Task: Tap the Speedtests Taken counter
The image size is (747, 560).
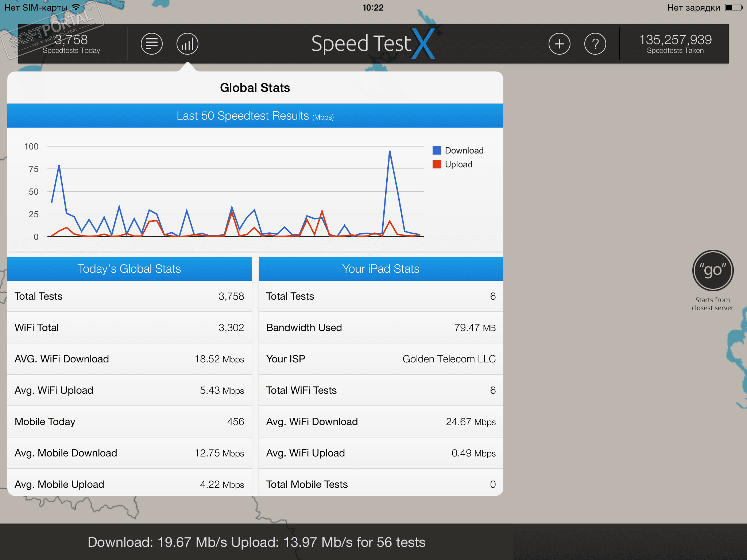Action: pos(675,44)
